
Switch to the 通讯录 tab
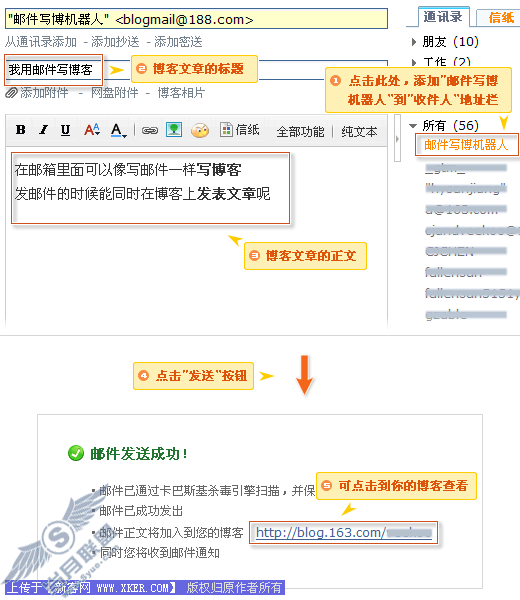(x=443, y=17)
